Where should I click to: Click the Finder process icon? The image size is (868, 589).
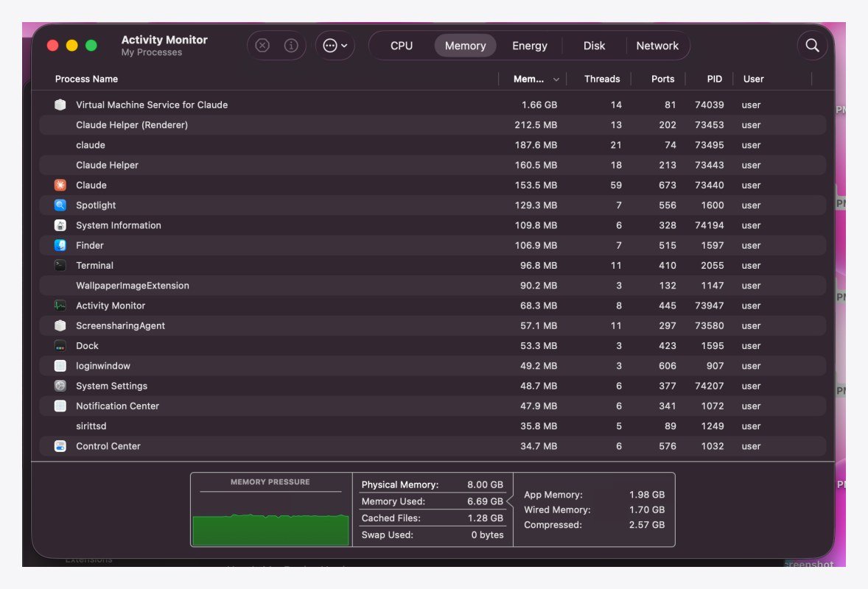point(60,245)
